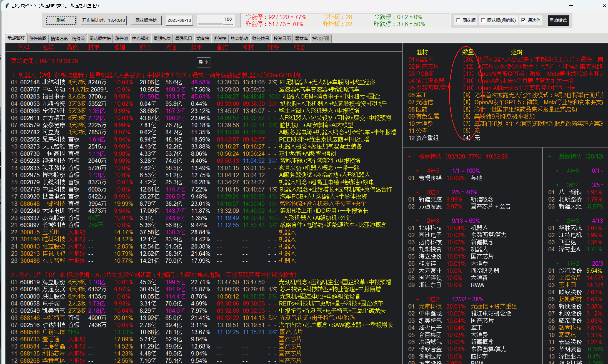The width and height of the screenshot is (608, 364).
Task: Open the 情绪速览 tab
Action: (59, 39)
